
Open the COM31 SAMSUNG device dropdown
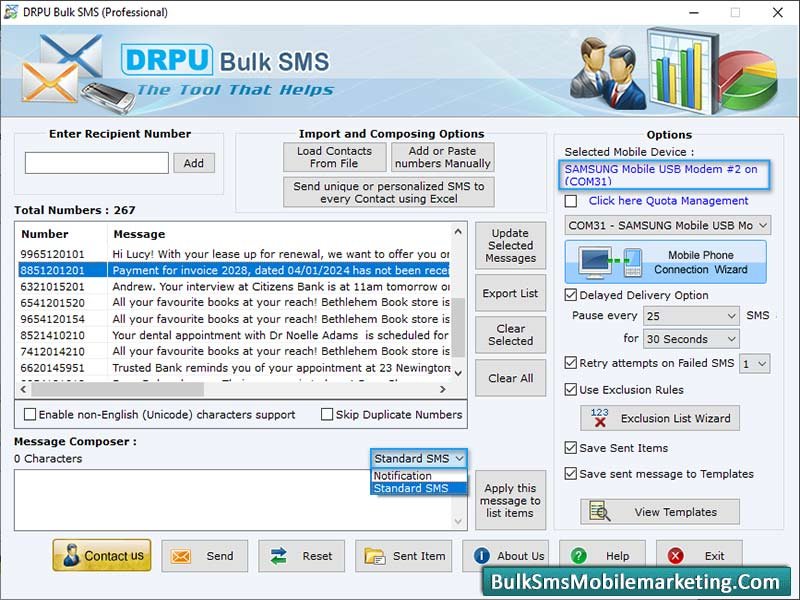click(667, 225)
